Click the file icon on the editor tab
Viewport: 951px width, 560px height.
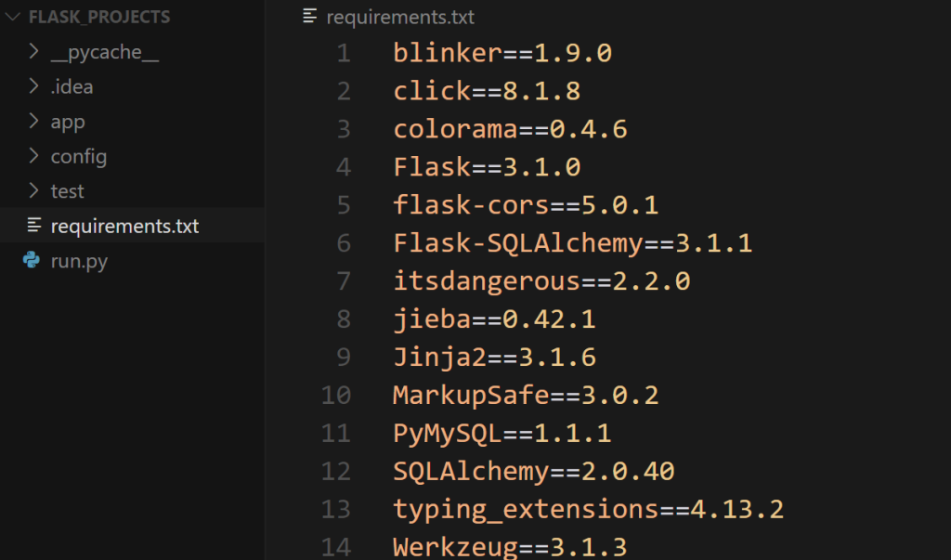309,17
